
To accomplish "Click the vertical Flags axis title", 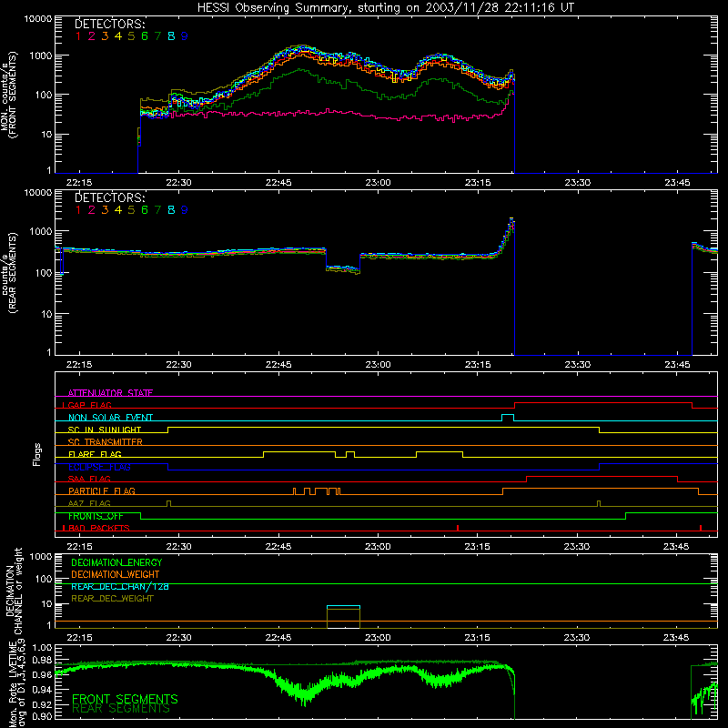I will tap(37, 454).
